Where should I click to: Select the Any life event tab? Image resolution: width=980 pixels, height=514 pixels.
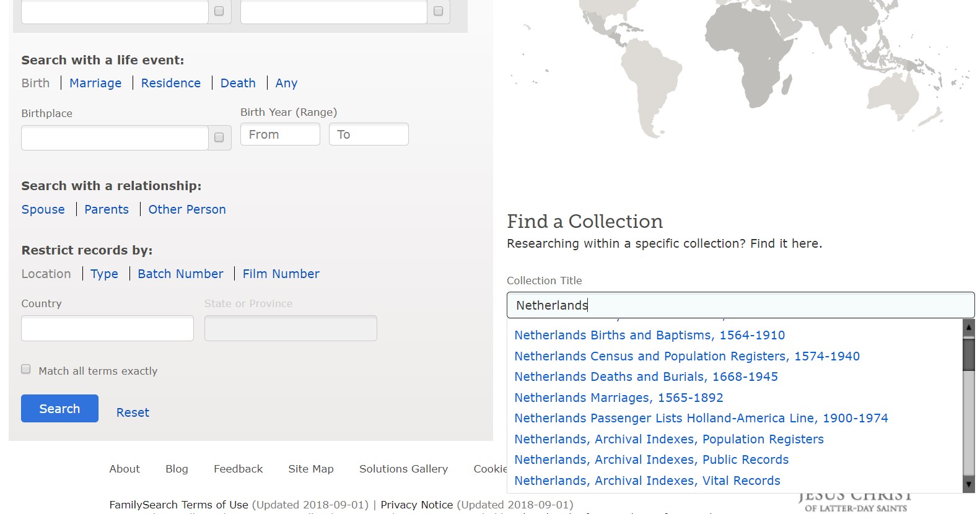click(x=286, y=83)
